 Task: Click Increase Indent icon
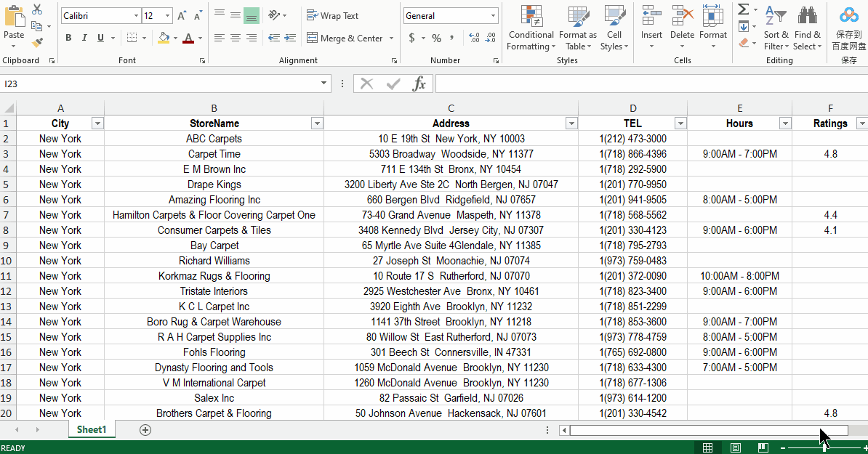pos(289,38)
